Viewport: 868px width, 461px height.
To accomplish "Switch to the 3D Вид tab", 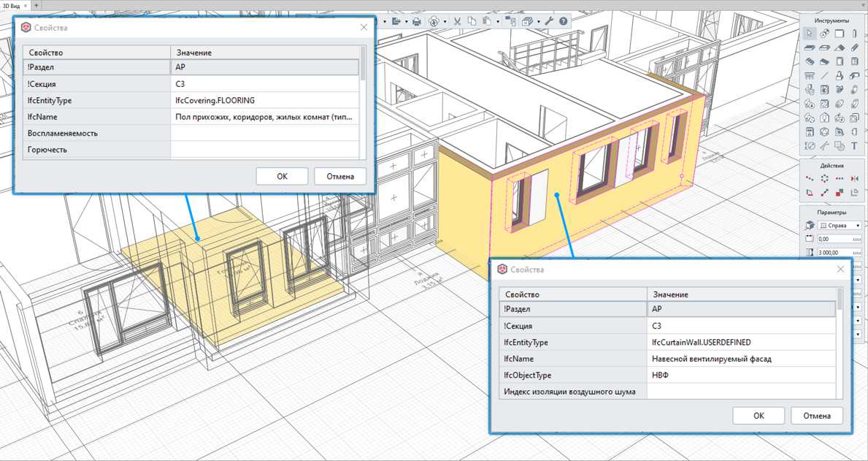I will (11, 4).
